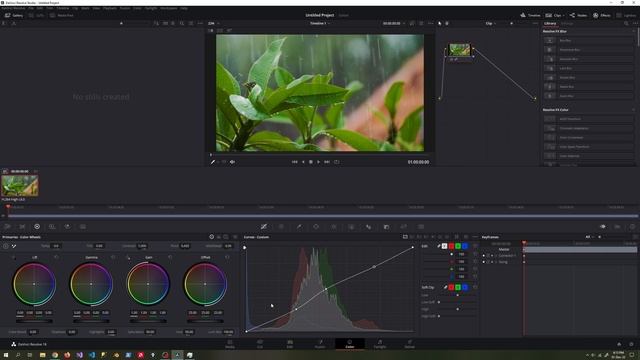This screenshot has width=640, height=360.
Task: Play the clip forward
Action: point(318,162)
